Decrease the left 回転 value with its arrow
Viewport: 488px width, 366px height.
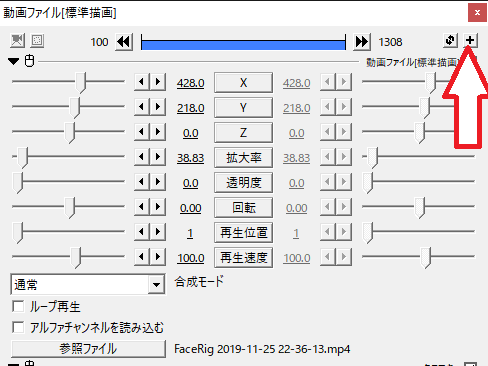pos(142,207)
